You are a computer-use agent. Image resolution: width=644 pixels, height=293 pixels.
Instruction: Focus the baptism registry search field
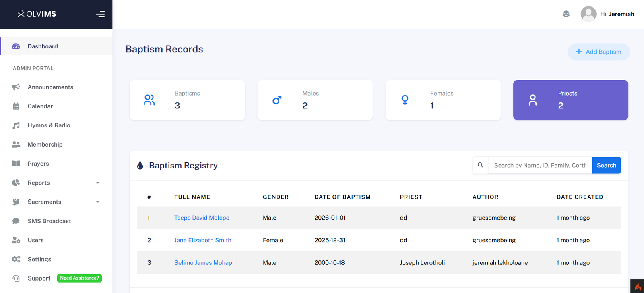pyautogui.click(x=539, y=165)
